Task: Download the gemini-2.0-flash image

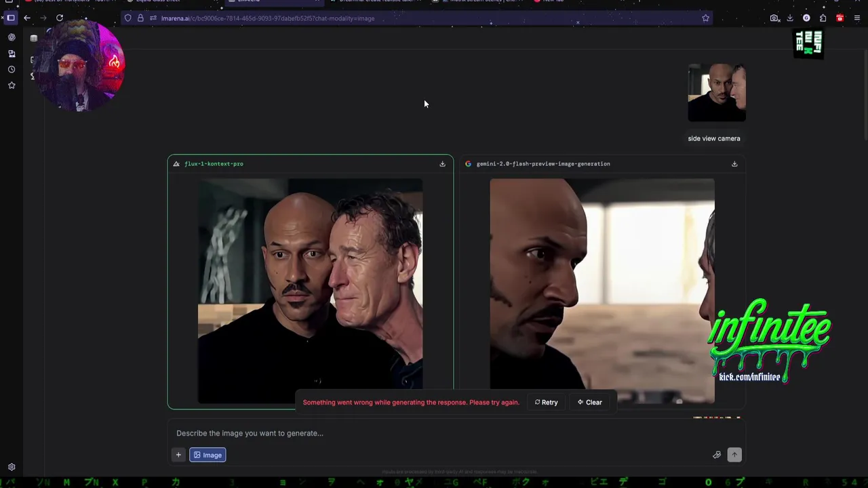Action: [x=734, y=163]
